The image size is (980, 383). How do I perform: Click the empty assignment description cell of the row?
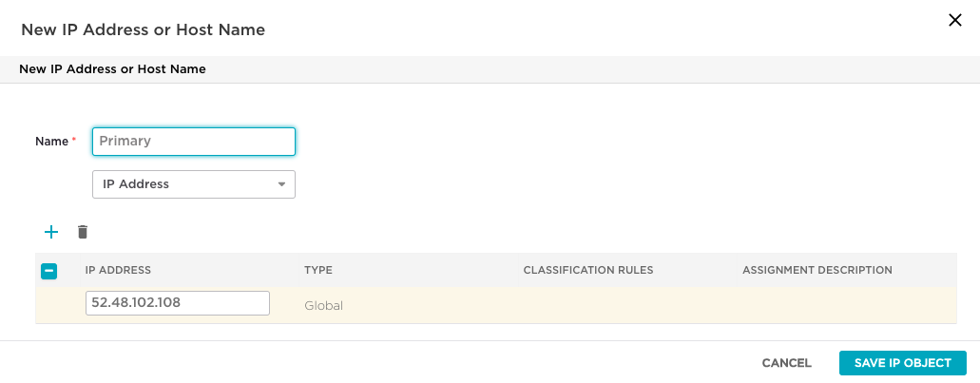point(846,305)
